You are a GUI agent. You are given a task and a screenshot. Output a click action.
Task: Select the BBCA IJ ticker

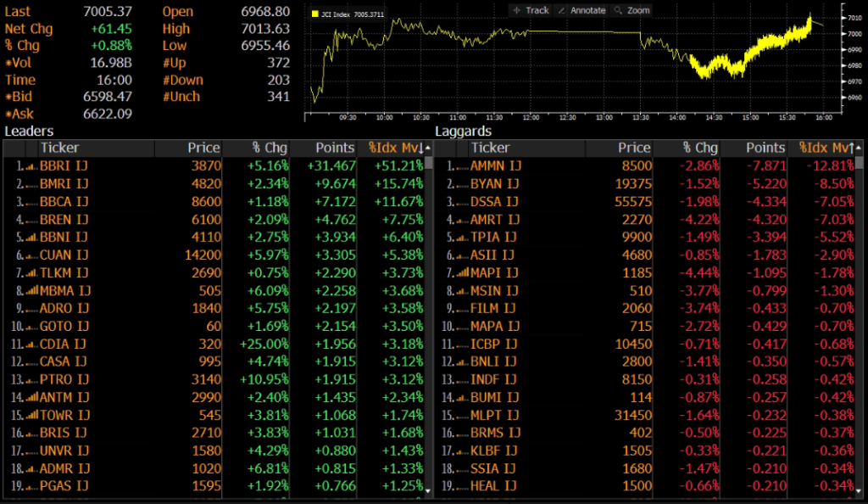(x=64, y=202)
